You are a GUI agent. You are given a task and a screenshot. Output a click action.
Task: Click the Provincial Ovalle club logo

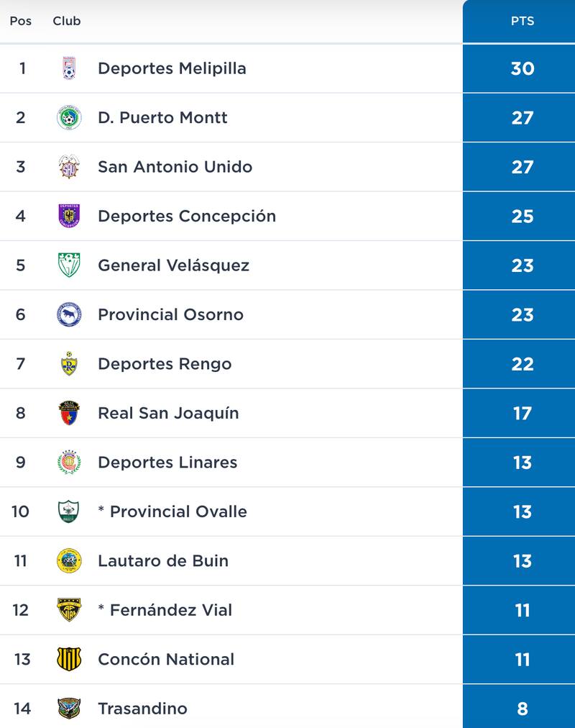click(x=70, y=511)
